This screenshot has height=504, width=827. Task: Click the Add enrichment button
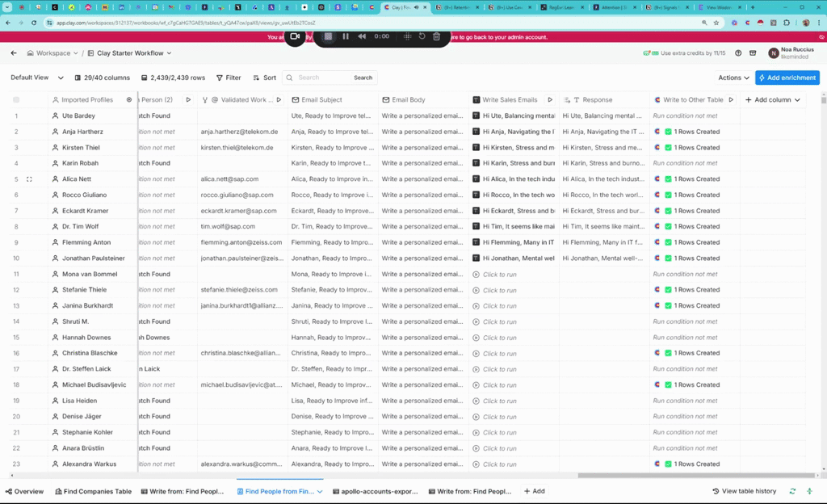click(787, 78)
